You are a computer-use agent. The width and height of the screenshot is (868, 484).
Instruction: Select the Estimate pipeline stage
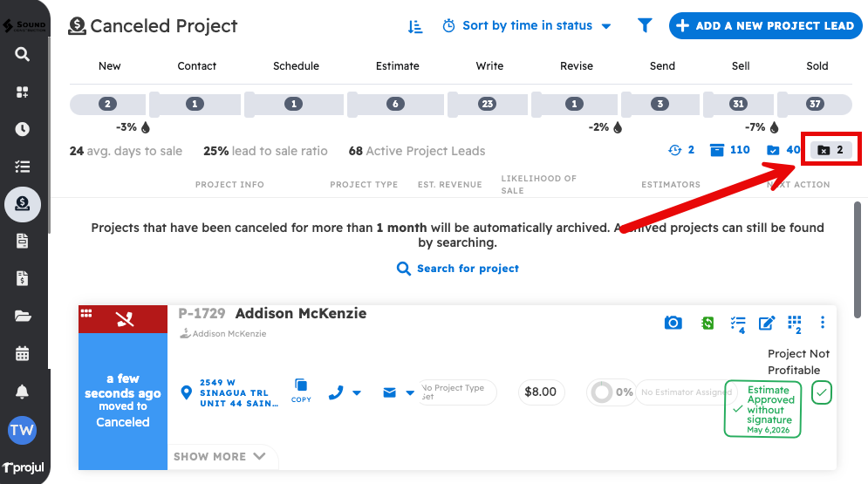pyautogui.click(x=397, y=66)
